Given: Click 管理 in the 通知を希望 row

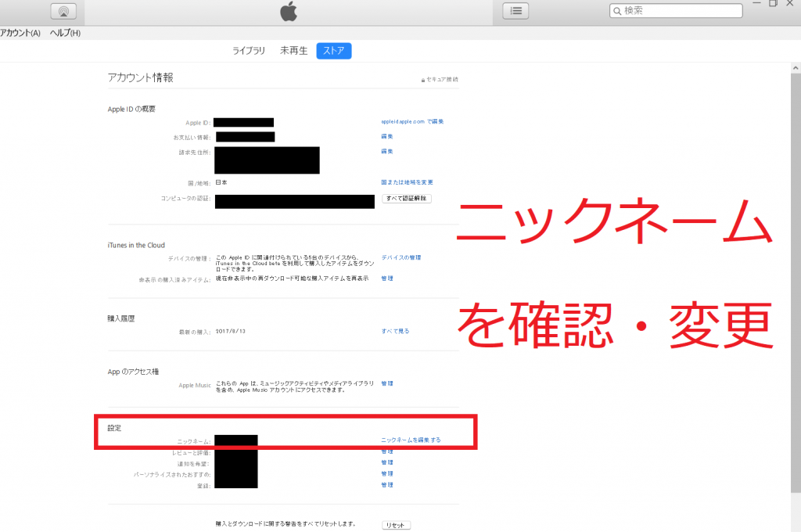Looking at the screenshot, I should point(387,462).
